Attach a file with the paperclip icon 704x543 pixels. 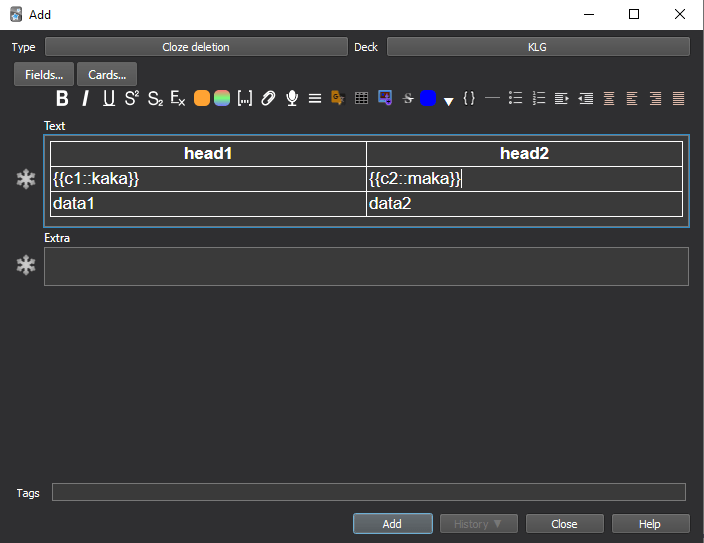pyautogui.click(x=268, y=98)
